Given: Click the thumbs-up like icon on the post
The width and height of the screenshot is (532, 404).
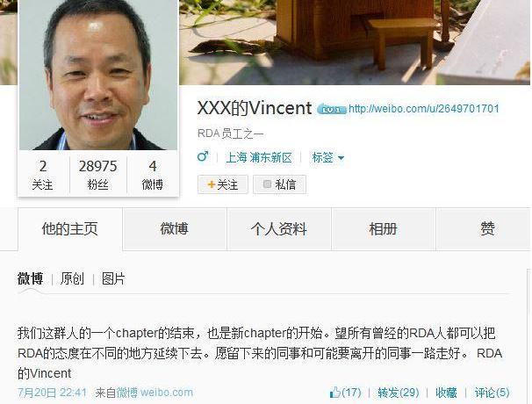Looking at the screenshot, I should click(x=334, y=392).
